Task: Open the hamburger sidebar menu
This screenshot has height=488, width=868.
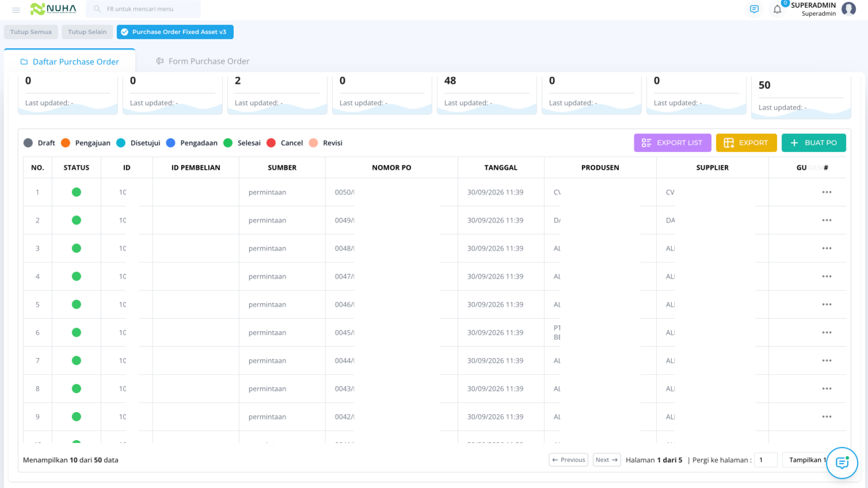Action: point(16,10)
